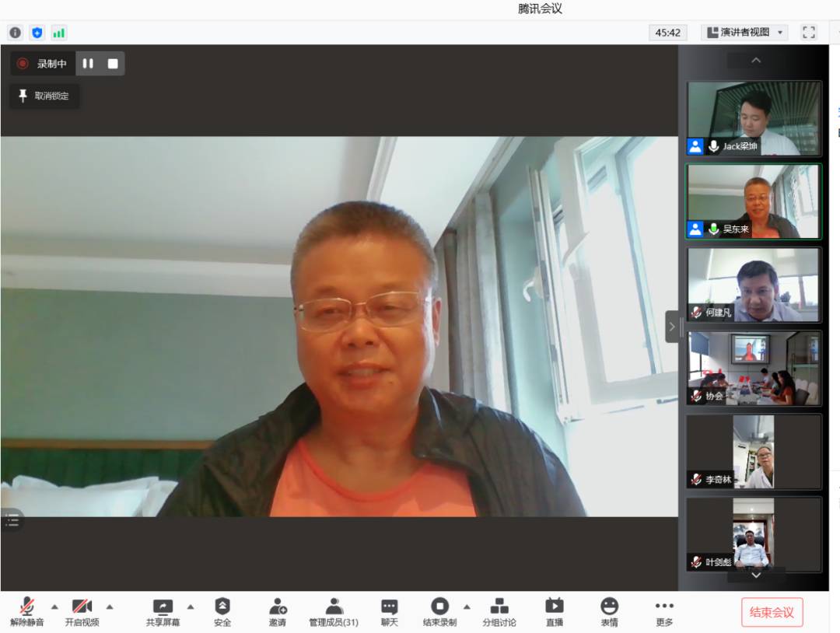This screenshot has width=840, height=633.
Task: Click the red 结束会议 button
Action: (x=772, y=612)
